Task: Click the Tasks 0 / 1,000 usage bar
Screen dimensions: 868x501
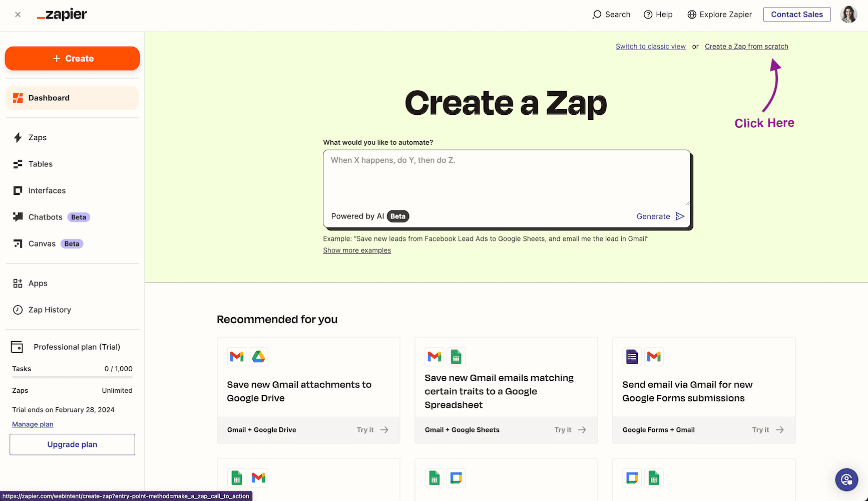Action: coord(73,377)
